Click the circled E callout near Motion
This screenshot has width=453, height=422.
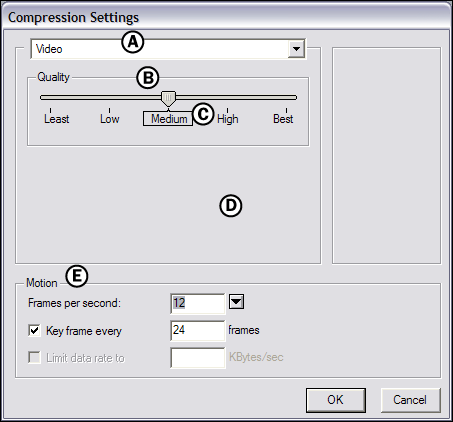tap(77, 276)
